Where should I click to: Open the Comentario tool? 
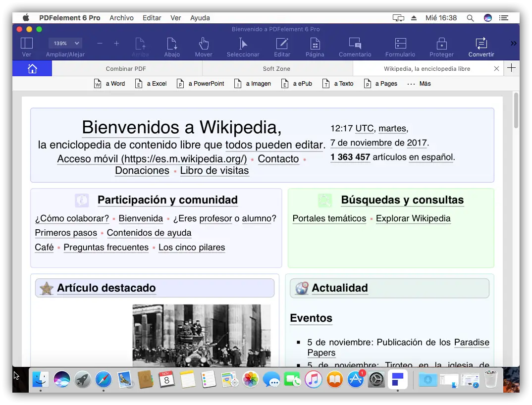(355, 47)
